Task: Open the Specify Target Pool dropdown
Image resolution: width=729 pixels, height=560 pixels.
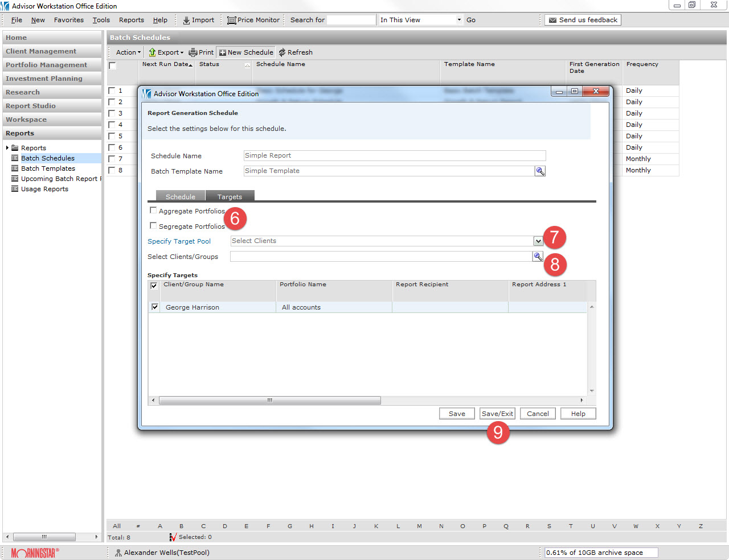Action: click(x=538, y=241)
